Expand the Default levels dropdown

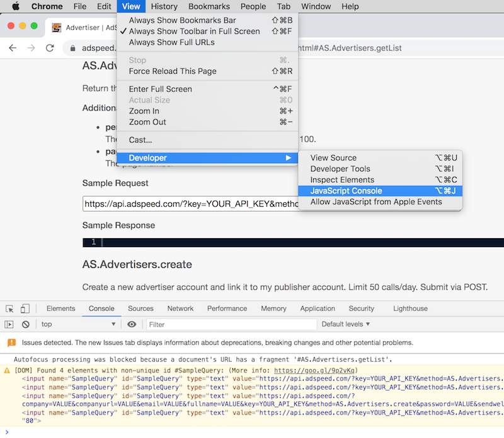pos(346,325)
